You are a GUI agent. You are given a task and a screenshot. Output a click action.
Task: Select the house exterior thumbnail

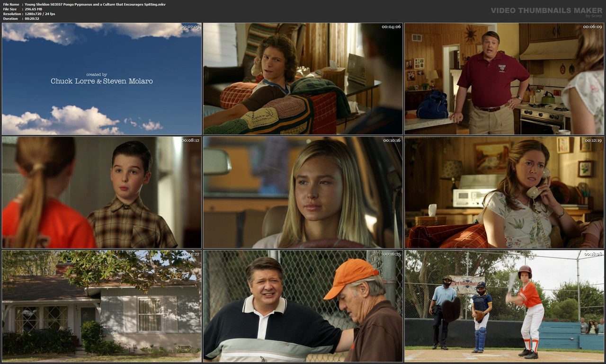click(x=102, y=306)
